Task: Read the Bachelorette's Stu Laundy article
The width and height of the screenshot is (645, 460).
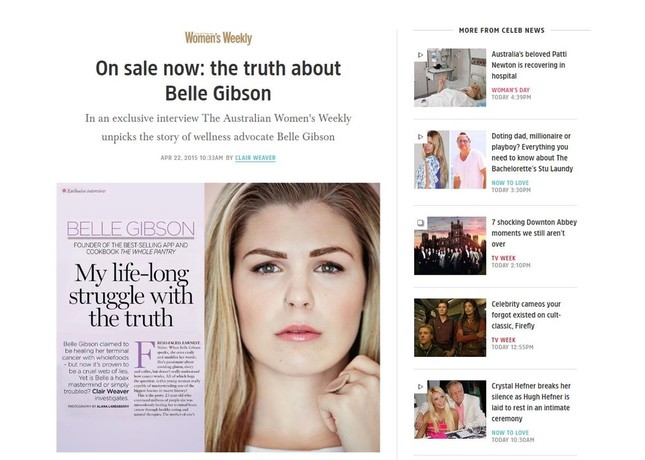Action: point(532,152)
